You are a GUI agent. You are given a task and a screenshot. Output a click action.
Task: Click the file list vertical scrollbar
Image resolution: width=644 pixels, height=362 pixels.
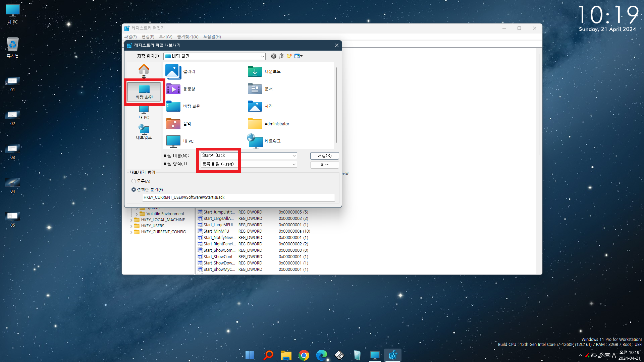pos(336,105)
